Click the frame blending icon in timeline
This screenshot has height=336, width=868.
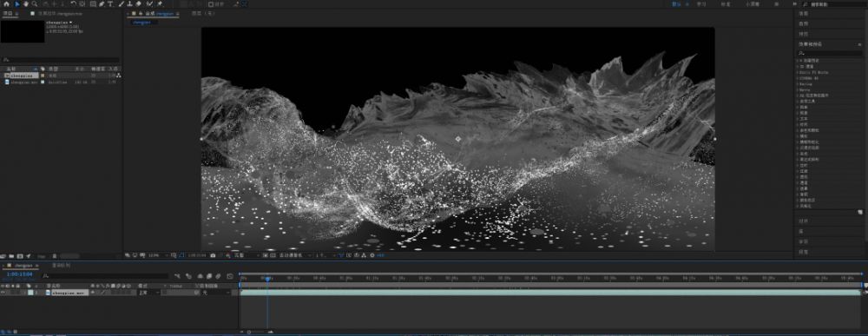[208, 276]
